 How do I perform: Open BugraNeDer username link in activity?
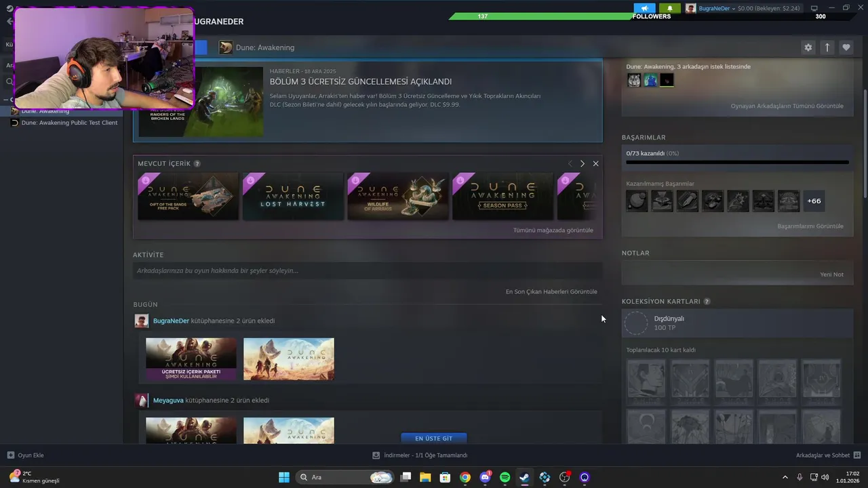click(171, 321)
